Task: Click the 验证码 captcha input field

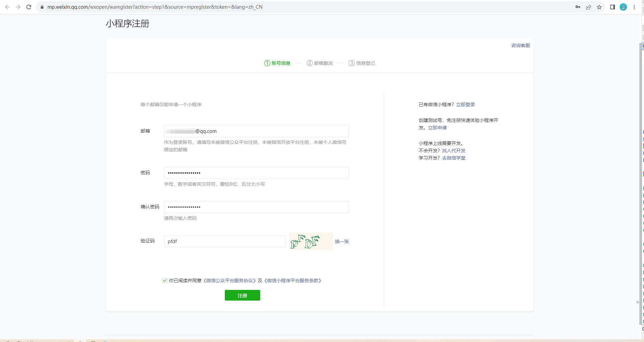Action: (x=225, y=241)
